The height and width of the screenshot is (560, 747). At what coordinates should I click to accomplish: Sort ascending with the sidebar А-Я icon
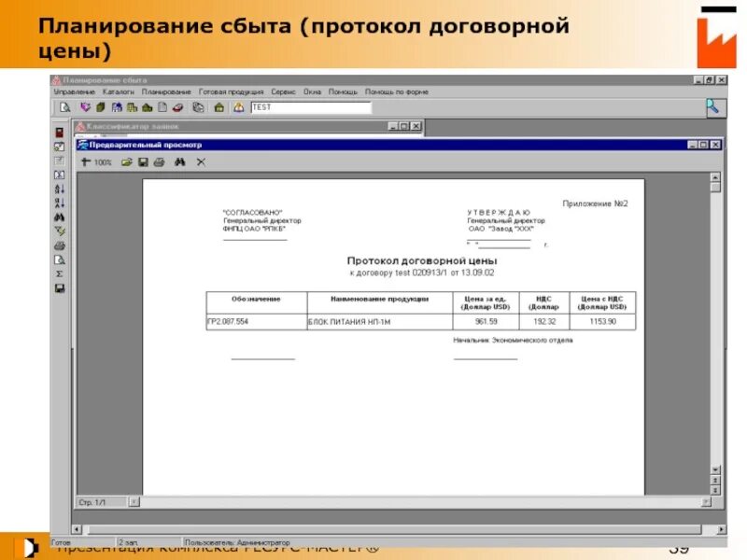pyautogui.click(x=60, y=189)
